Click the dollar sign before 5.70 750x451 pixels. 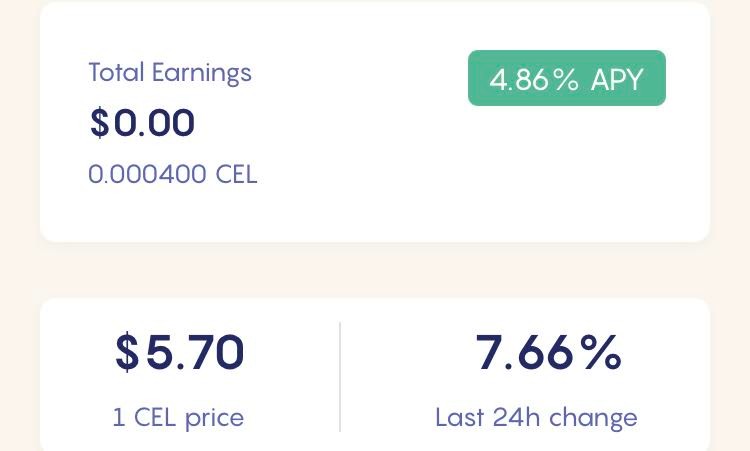click(x=127, y=352)
